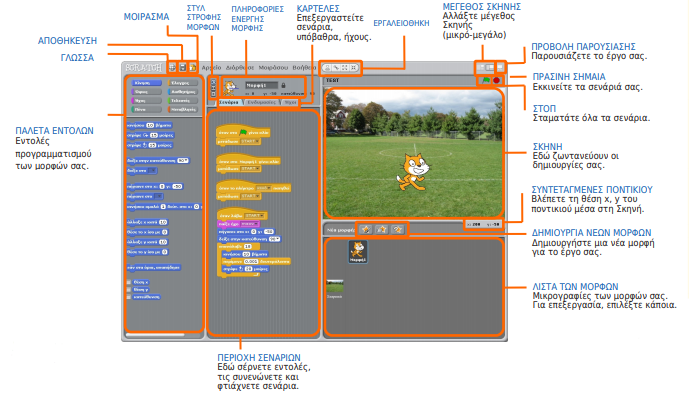Click the repeat count field in script

click(x=248, y=247)
